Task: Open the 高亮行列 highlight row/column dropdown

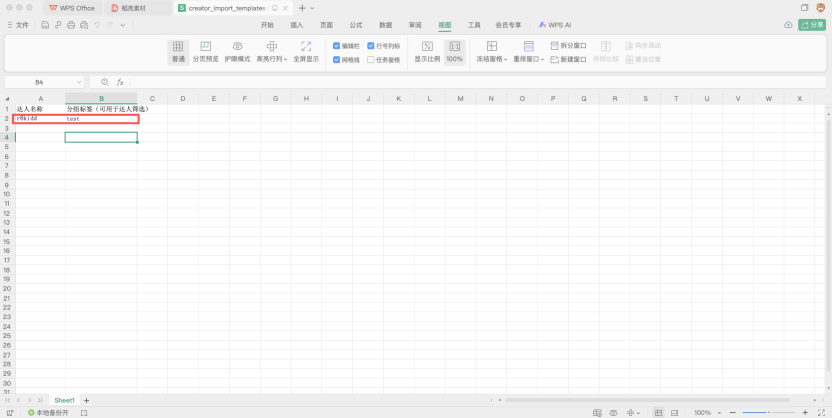Action: (271, 59)
